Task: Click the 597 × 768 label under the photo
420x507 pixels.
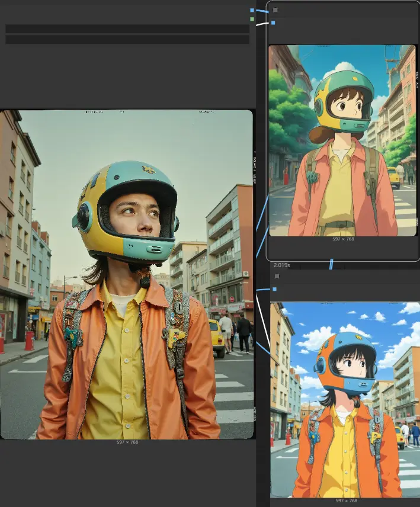Action: click(127, 442)
